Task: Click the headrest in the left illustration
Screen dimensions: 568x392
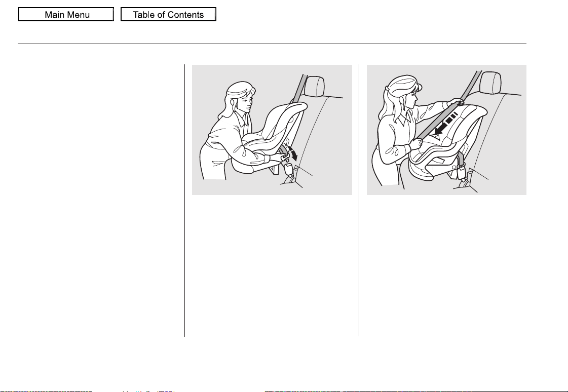Action: (x=314, y=87)
